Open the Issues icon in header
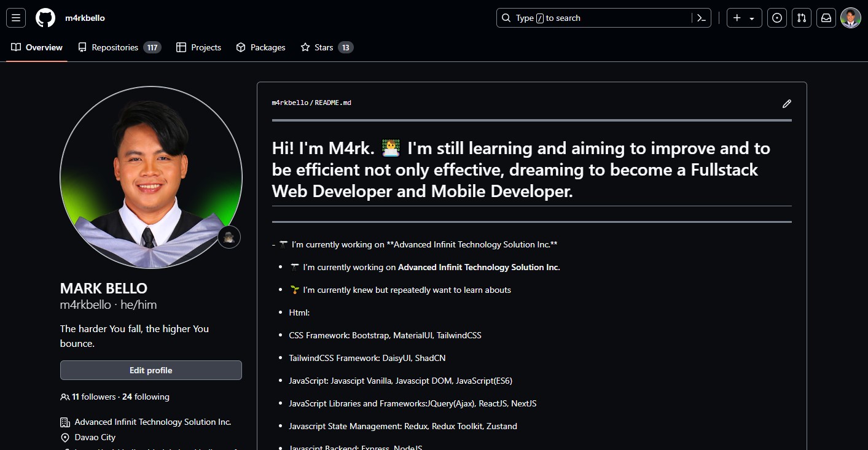 777,18
